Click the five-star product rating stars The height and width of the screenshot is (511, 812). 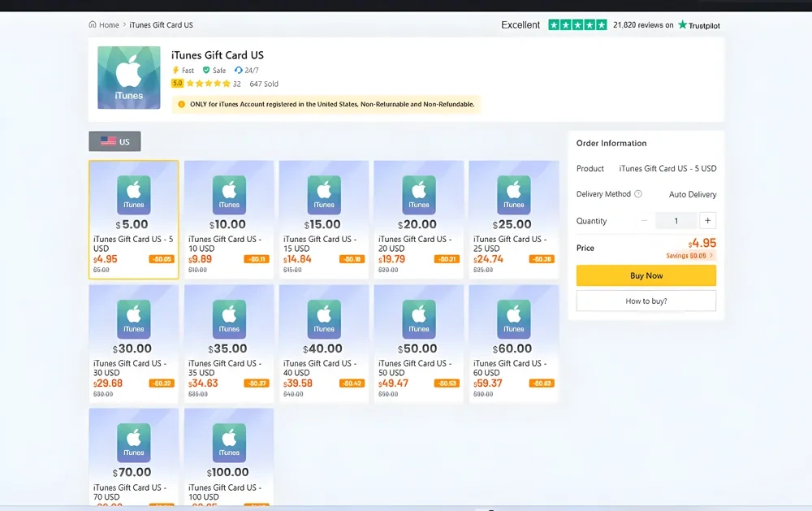208,84
